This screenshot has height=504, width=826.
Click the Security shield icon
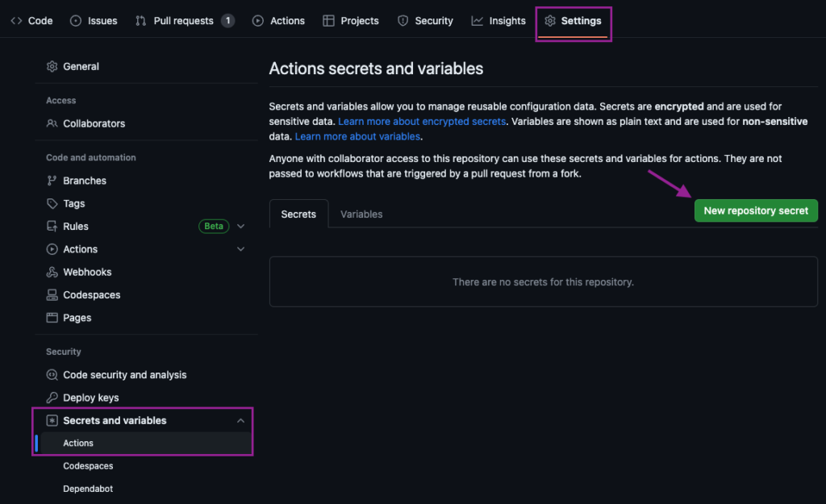coord(403,20)
